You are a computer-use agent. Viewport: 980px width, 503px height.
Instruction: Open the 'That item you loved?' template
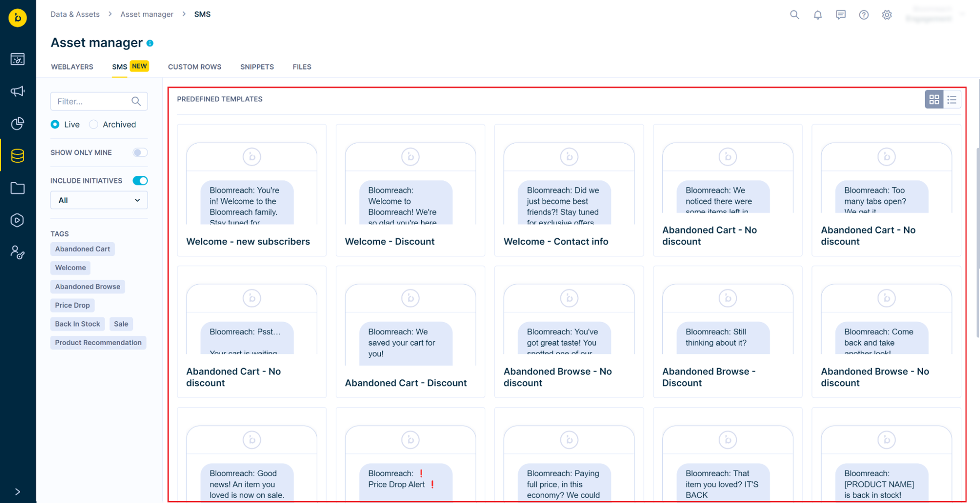click(x=727, y=455)
